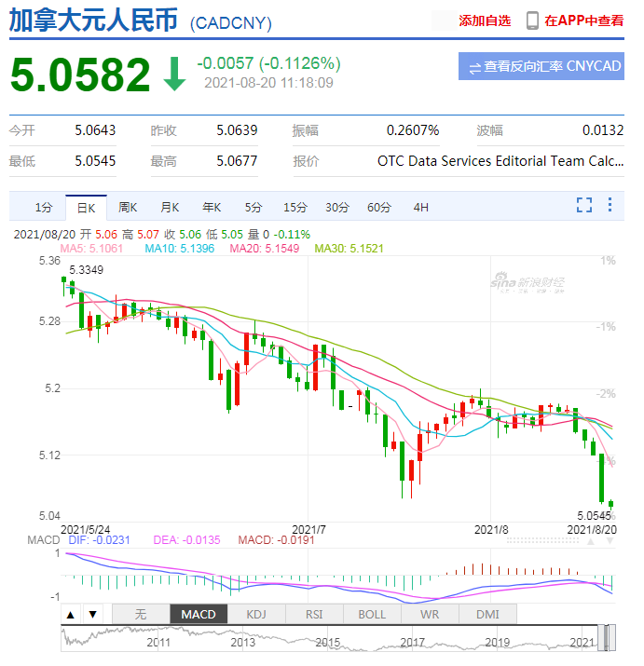Click the MA10: 5.1396 legend label
644x666 pixels.
(179, 249)
